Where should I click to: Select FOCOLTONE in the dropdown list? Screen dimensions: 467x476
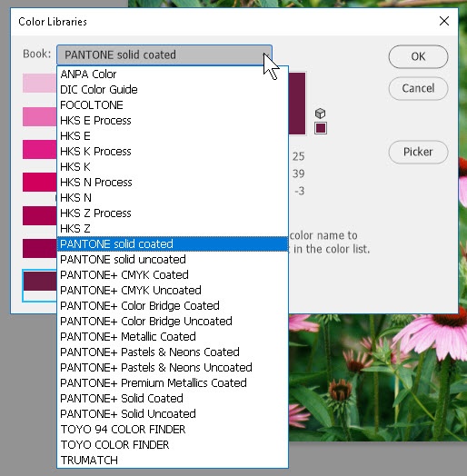coord(173,105)
